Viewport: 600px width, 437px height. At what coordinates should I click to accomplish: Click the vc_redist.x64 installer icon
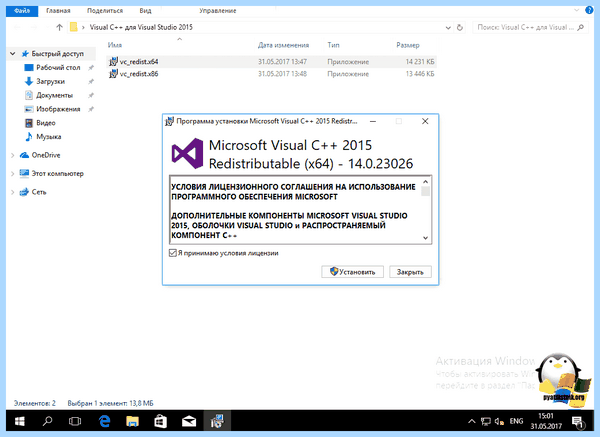pyautogui.click(x=113, y=62)
